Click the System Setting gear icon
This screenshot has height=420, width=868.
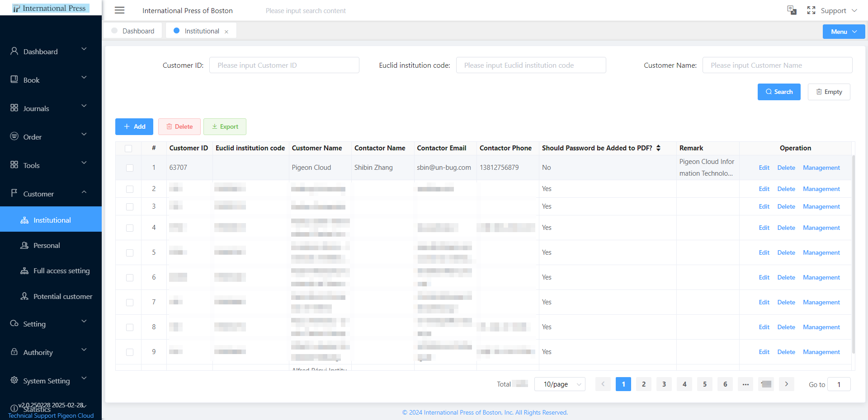(14, 380)
